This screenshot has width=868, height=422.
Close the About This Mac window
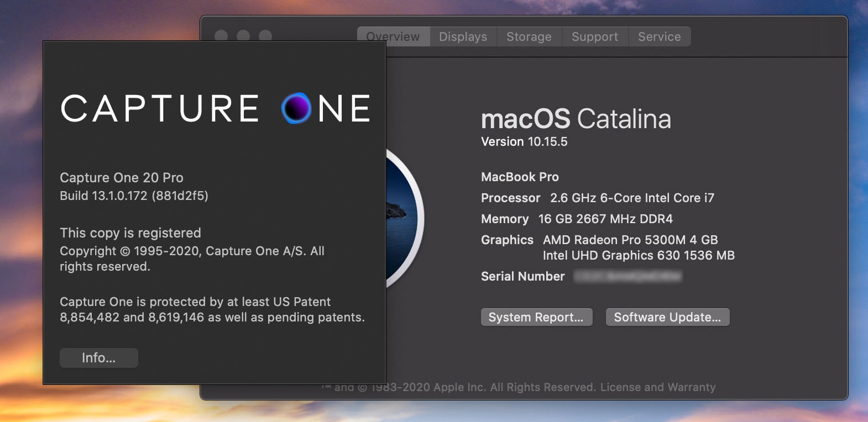tap(221, 36)
